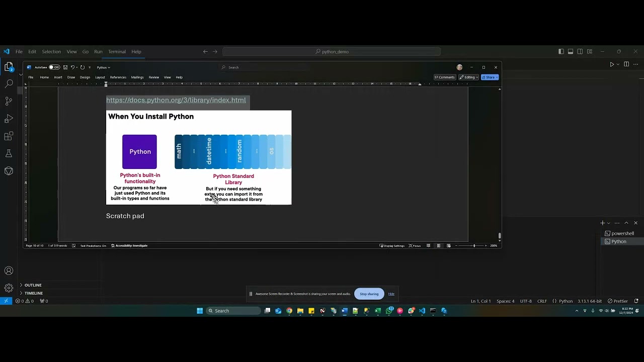This screenshot has height=362, width=644.
Task: Select the powershell terminal entry
Action: pos(622,233)
